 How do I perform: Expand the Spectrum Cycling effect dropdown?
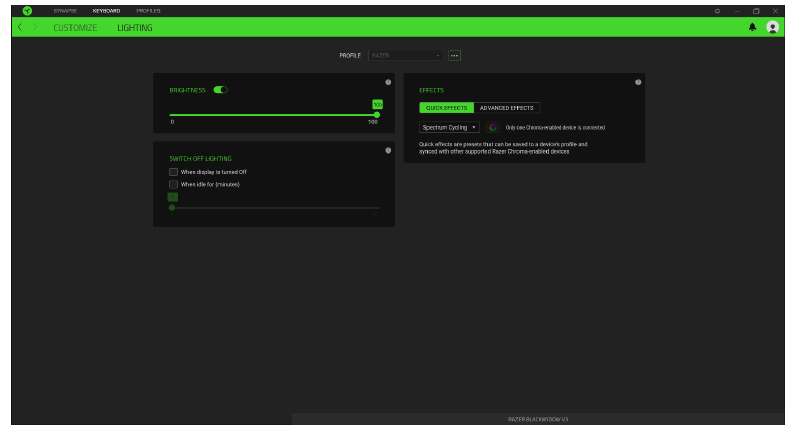pyautogui.click(x=450, y=128)
